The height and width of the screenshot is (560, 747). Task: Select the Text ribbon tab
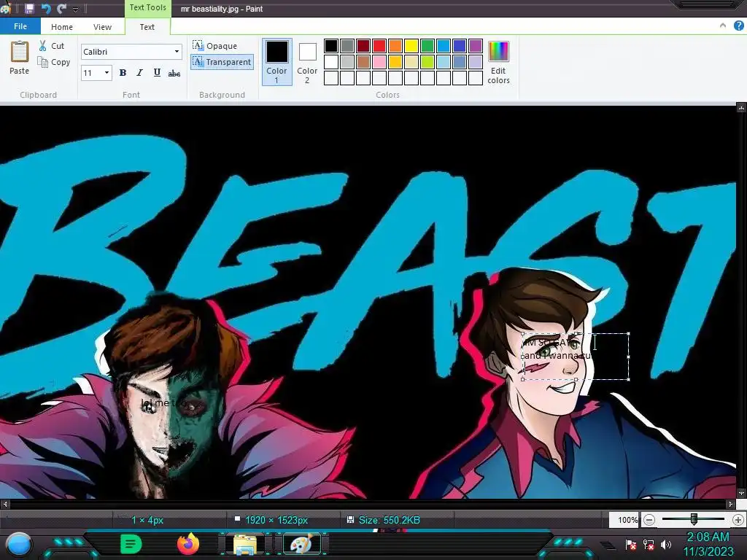click(147, 27)
